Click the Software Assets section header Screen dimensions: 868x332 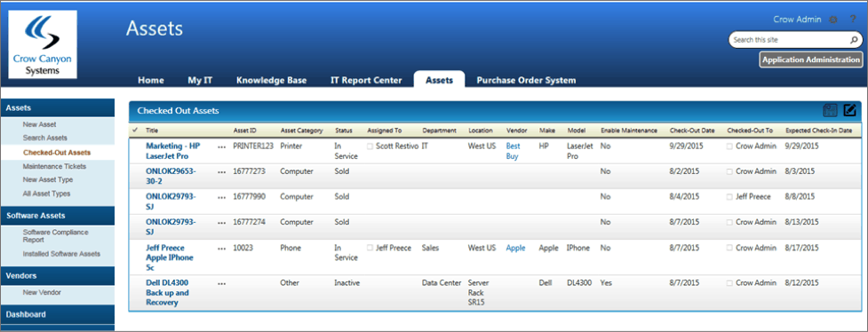58,216
